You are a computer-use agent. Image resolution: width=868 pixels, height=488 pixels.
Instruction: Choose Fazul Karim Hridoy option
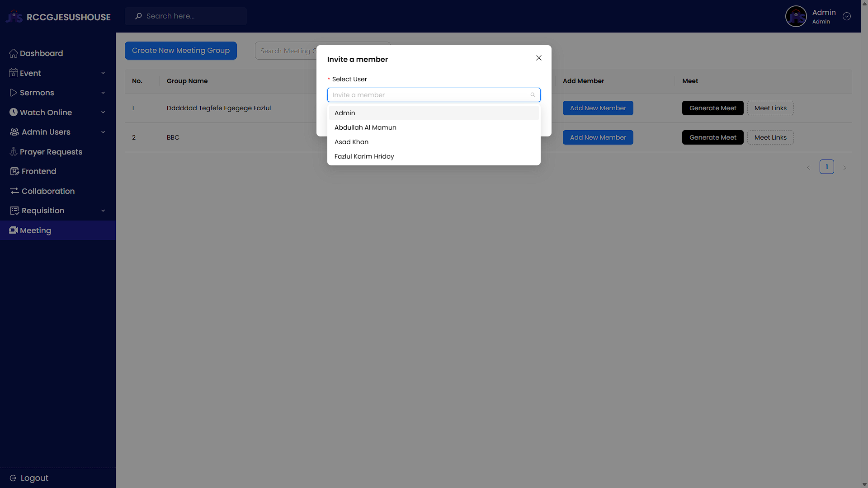[364, 156]
